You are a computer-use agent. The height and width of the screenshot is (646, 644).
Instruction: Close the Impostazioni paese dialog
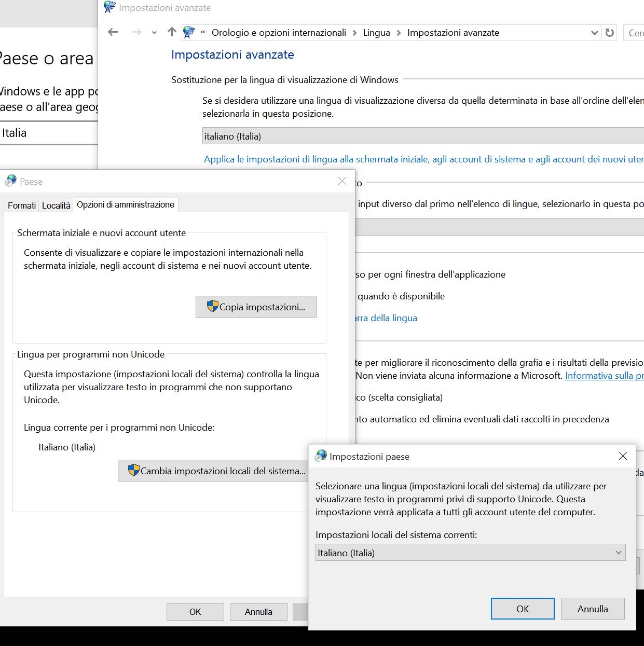point(623,456)
